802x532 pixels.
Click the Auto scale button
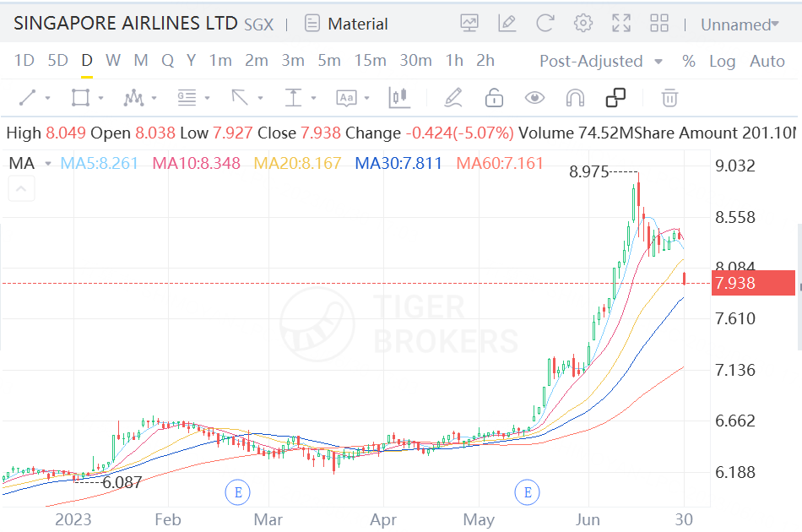point(767,61)
